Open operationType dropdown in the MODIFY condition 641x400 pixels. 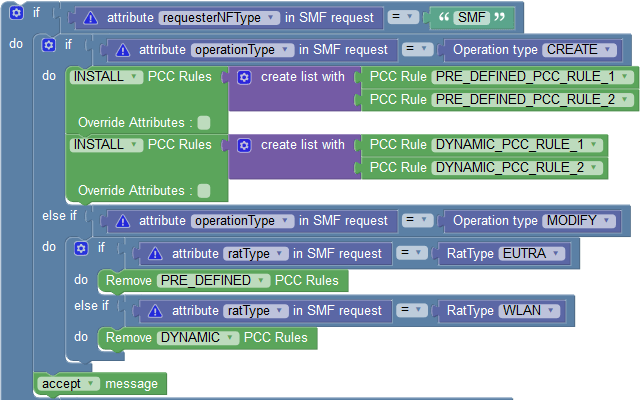[x=242, y=220]
